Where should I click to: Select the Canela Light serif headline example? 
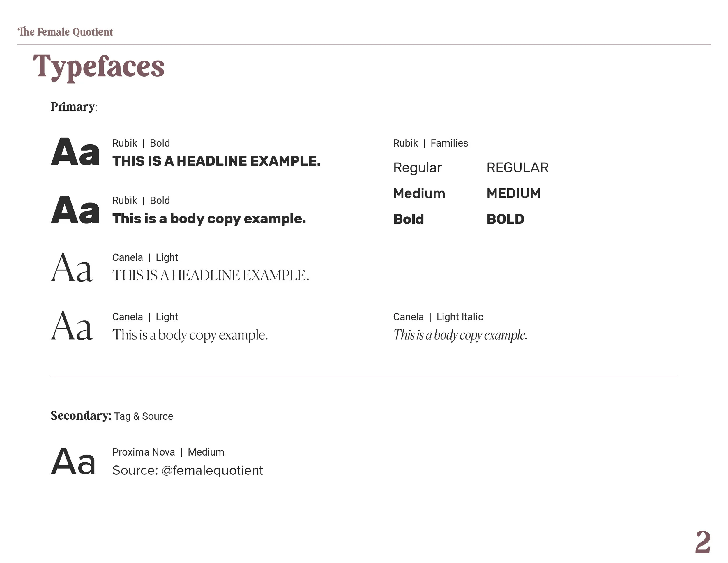[x=211, y=275]
